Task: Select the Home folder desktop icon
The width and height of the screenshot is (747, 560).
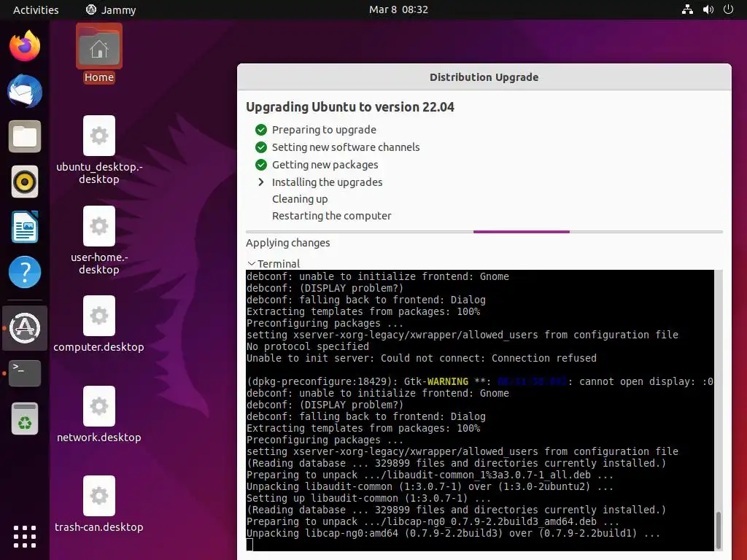Action: (x=99, y=52)
